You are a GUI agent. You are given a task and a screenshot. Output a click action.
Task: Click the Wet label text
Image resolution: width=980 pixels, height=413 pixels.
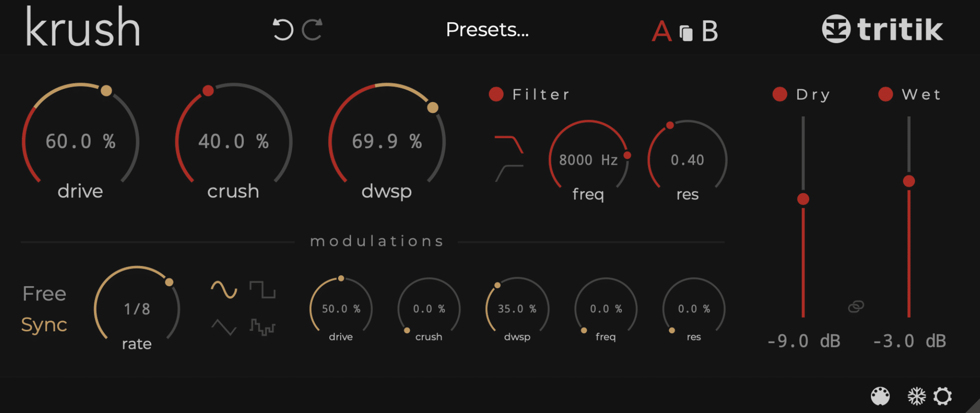(921, 94)
